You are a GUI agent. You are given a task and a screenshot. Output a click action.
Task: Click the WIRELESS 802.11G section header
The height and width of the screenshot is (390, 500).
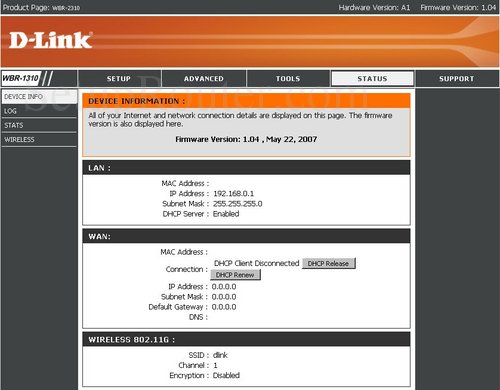click(246, 339)
